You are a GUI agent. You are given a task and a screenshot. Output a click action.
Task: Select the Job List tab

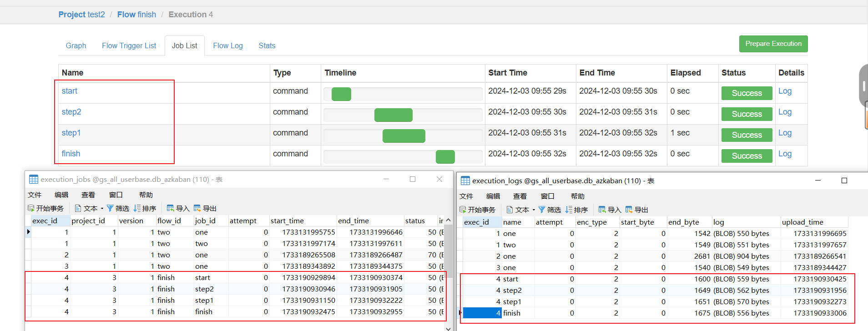184,45
